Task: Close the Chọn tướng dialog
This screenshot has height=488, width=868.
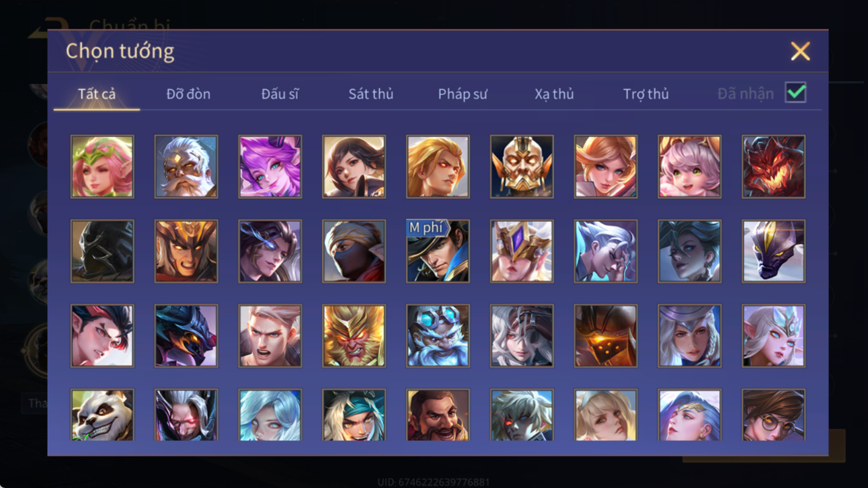Action: pos(800,51)
